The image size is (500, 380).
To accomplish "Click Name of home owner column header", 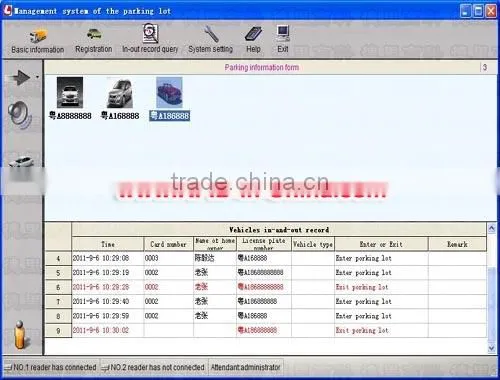I will [x=215, y=244].
